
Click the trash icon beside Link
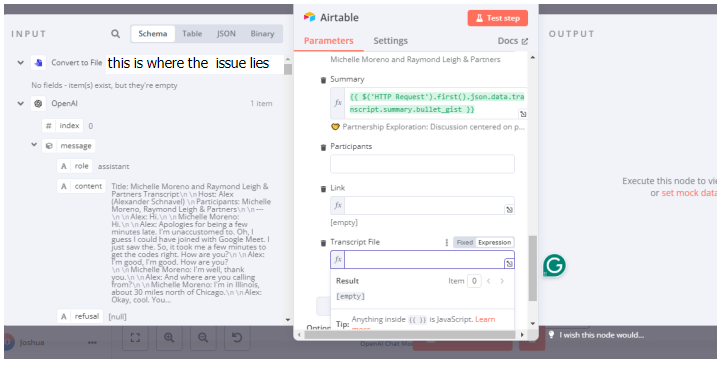(323, 188)
